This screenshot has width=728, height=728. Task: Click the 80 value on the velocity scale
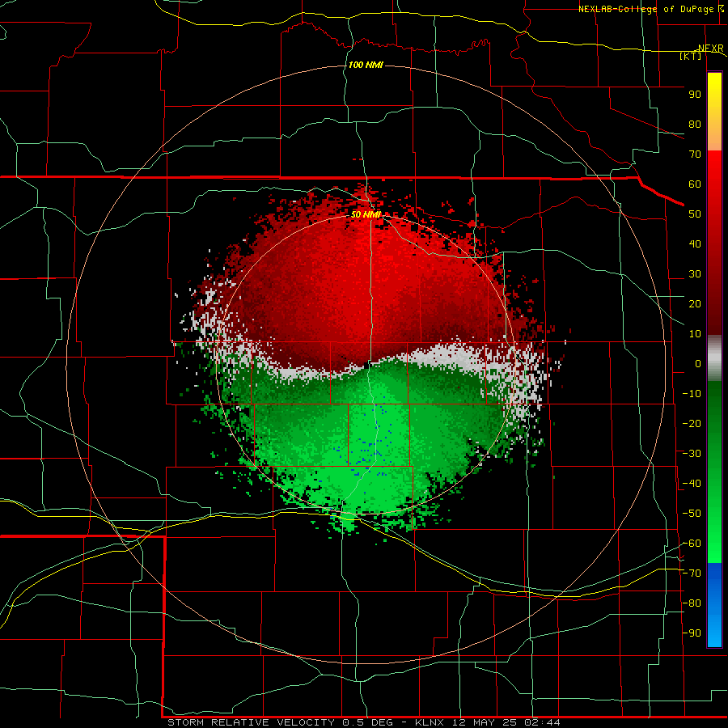click(695, 125)
